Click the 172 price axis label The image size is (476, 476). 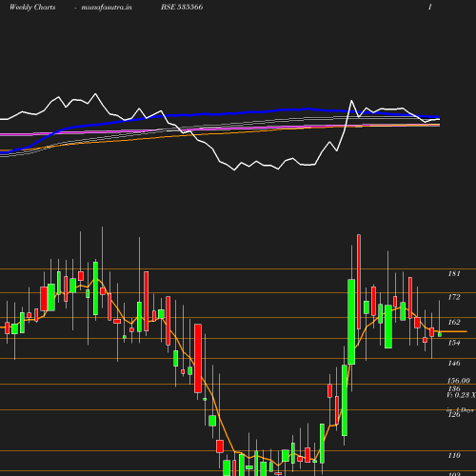pos(454,297)
